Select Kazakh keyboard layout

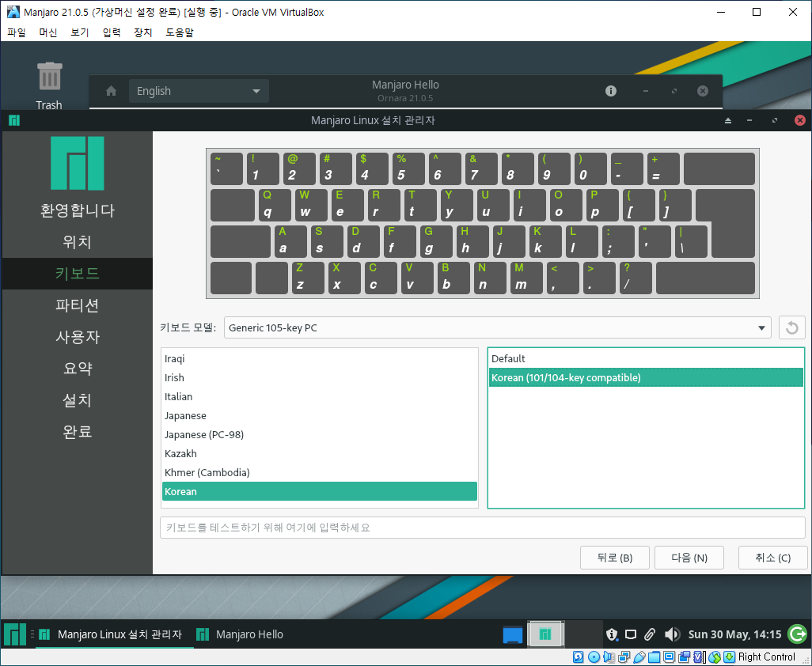pos(320,454)
